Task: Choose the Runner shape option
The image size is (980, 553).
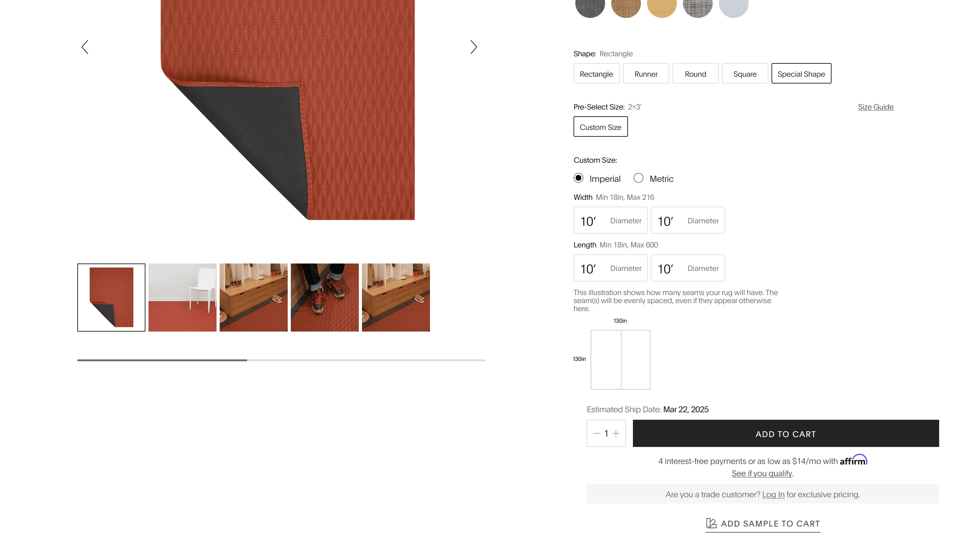Action: coord(646,73)
